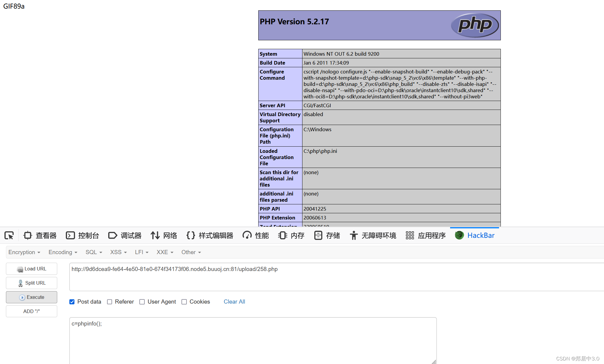This screenshot has height=364, width=604.
Task: Click the storage document icon
Action: [318, 235]
